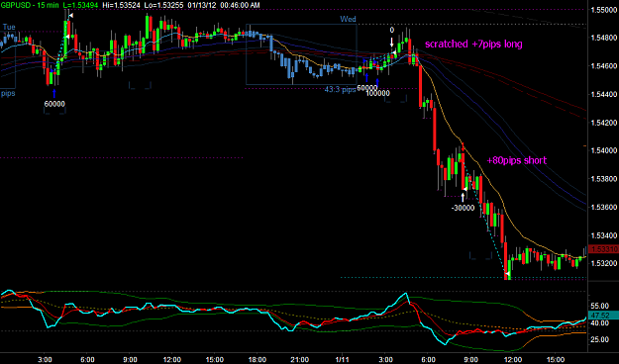Click the 1.53200 price axis label
Image resolution: width=619 pixels, height=364 pixels.
click(604, 263)
